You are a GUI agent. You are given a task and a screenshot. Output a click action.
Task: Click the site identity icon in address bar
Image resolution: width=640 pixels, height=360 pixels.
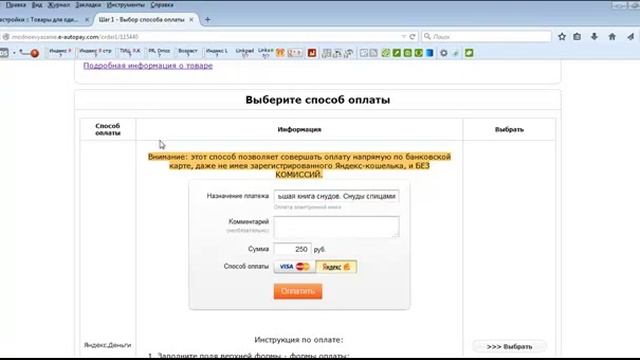coord(6,37)
